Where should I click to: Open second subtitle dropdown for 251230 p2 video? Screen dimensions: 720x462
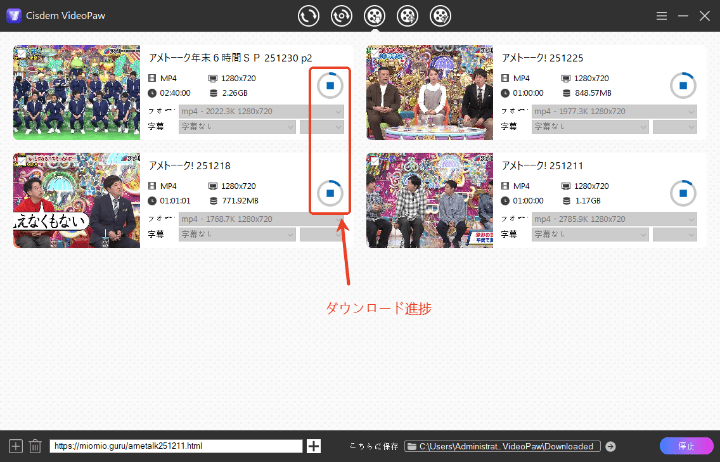[322, 126]
